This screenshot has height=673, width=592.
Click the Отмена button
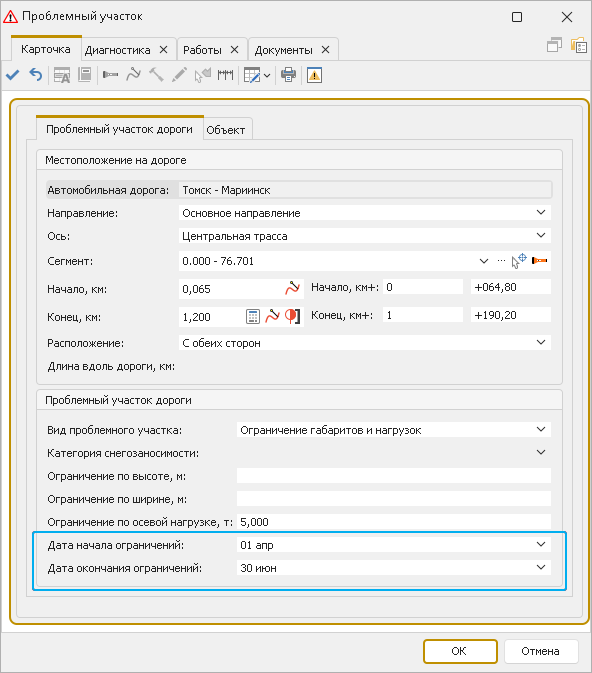coord(540,651)
